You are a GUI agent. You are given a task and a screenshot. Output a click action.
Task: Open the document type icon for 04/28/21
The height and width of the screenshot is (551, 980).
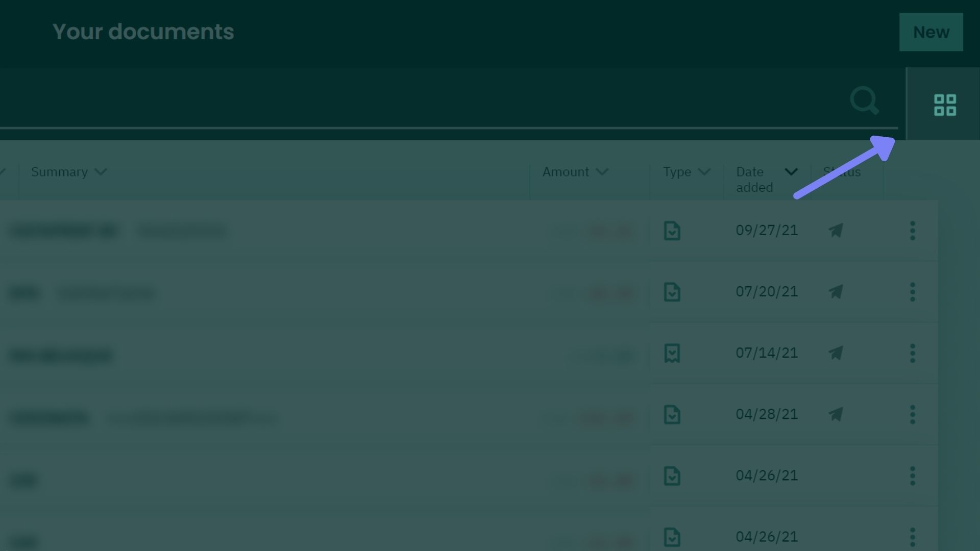tap(672, 414)
